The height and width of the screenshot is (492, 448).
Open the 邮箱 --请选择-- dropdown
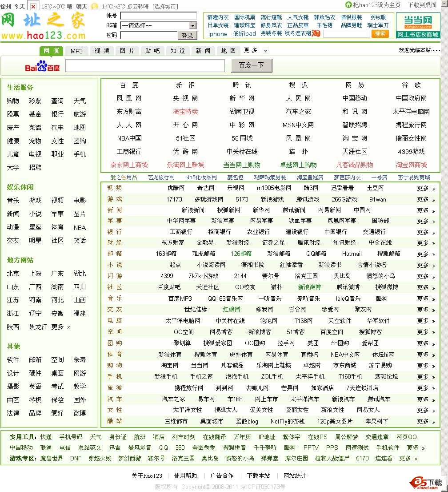tap(158, 25)
